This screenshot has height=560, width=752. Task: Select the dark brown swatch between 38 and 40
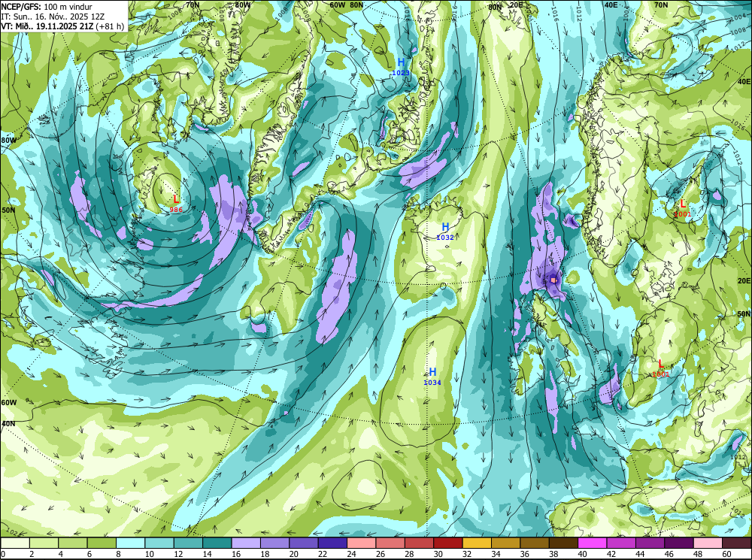coord(563,543)
